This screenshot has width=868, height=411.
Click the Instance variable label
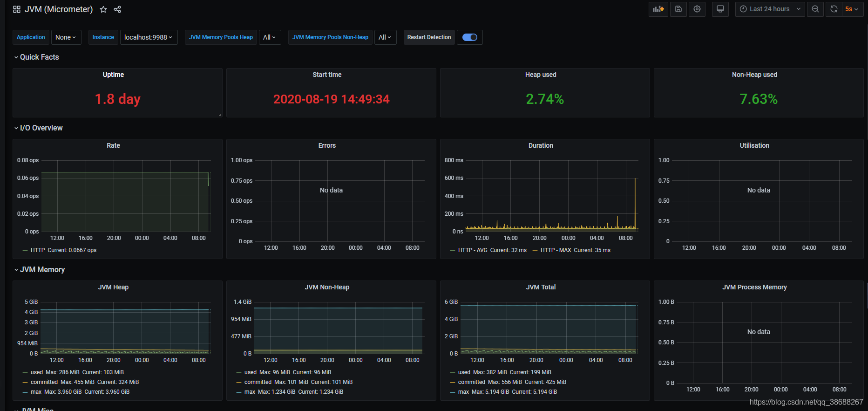pyautogui.click(x=103, y=37)
